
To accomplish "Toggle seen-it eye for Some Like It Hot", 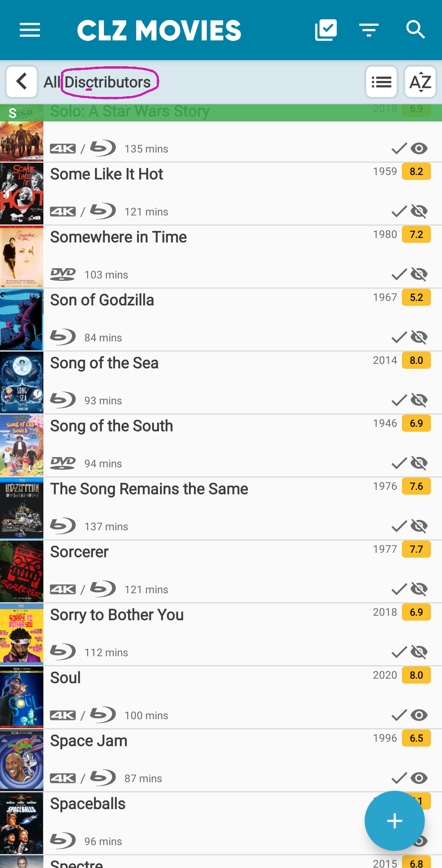I will pos(419,211).
